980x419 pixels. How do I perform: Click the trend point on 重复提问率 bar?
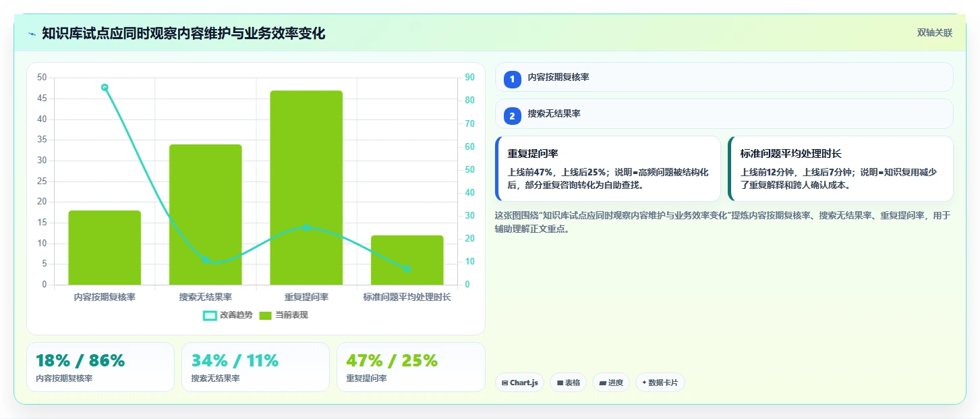point(306,227)
